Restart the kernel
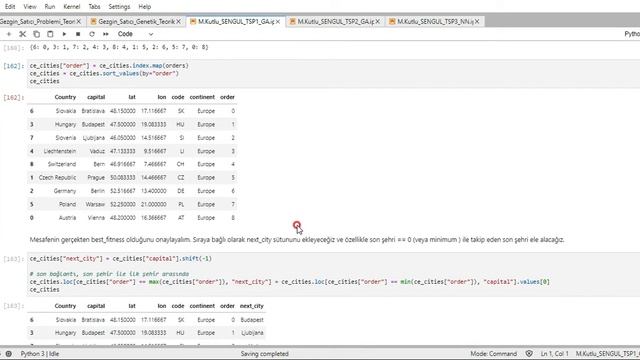Image resolution: width=640 pixels, height=360 pixels. point(92,34)
